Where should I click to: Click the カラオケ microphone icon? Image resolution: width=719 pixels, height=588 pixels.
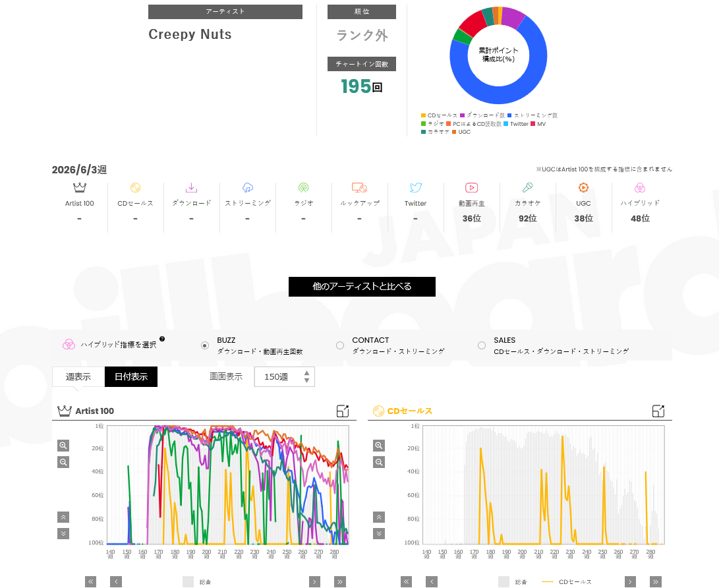click(x=528, y=188)
